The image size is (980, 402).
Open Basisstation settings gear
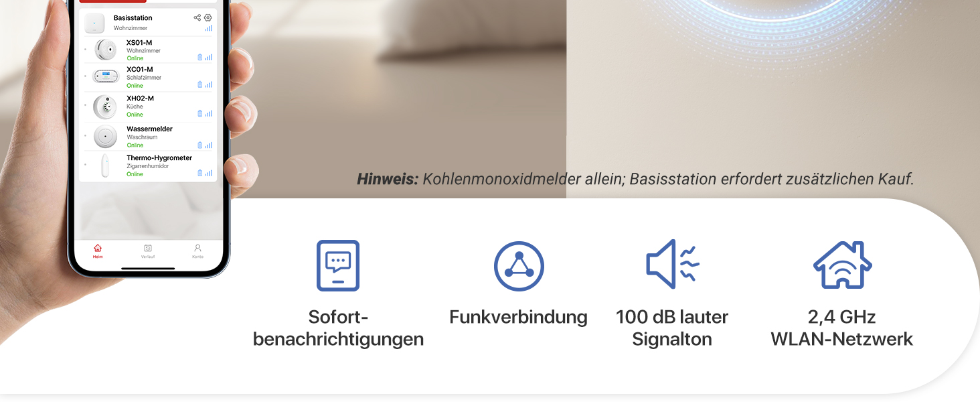208,17
